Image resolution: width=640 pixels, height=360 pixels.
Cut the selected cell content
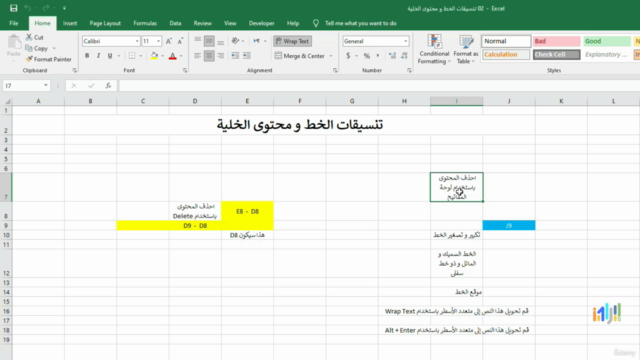click(35, 37)
